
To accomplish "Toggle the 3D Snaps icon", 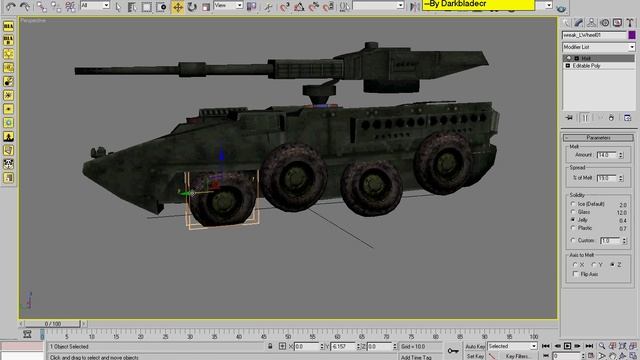I will tap(284, 6).
